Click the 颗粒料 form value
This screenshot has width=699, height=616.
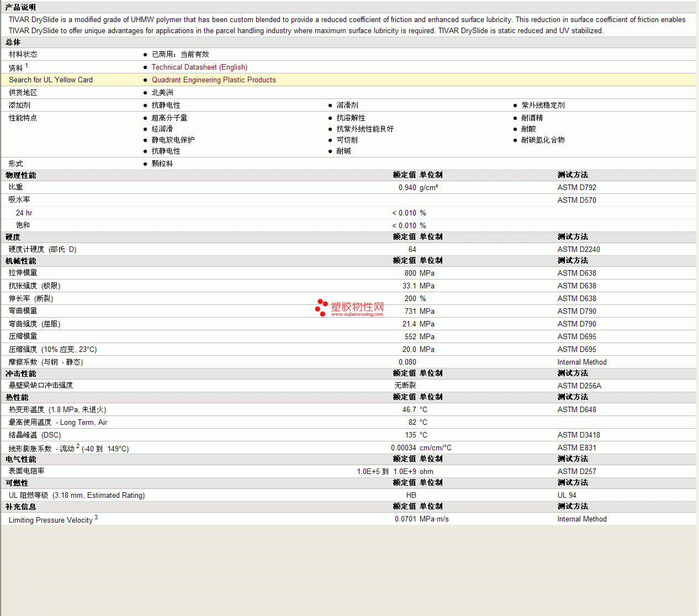coord(162,164)
